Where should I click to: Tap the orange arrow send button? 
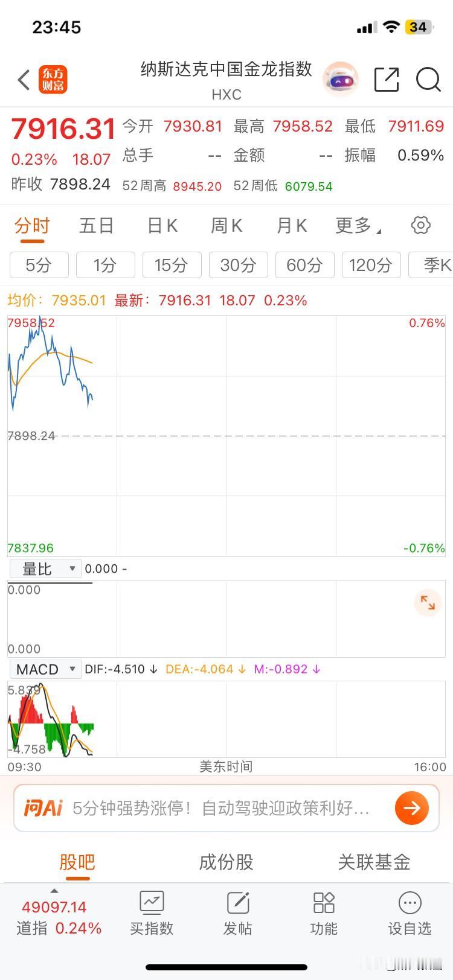(x=412, y=808)
